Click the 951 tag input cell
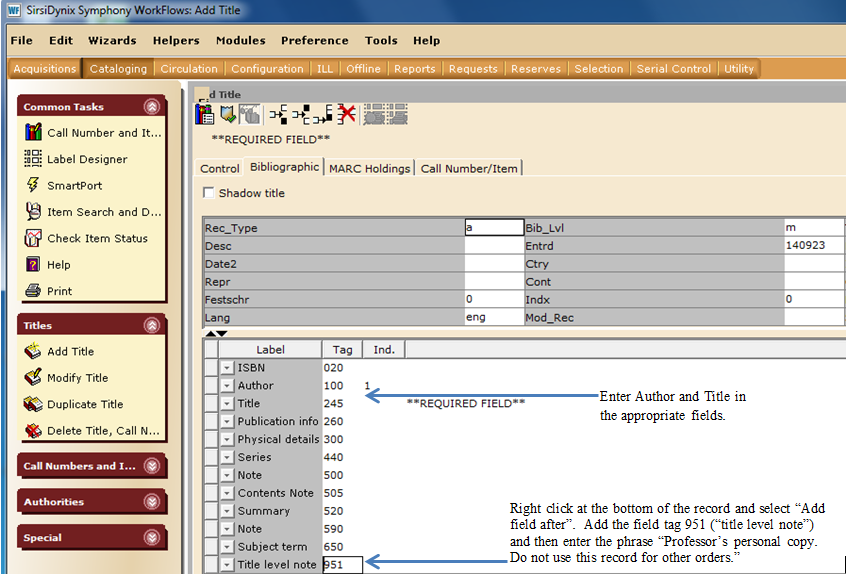Viewport: 846px width, 574px height. (x=343, y=565)
